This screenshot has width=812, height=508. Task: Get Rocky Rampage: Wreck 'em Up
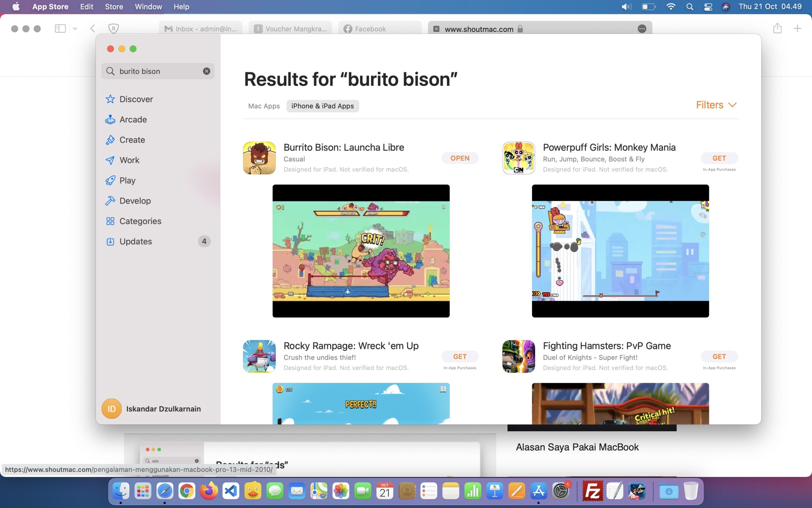[x=460, y=357]
